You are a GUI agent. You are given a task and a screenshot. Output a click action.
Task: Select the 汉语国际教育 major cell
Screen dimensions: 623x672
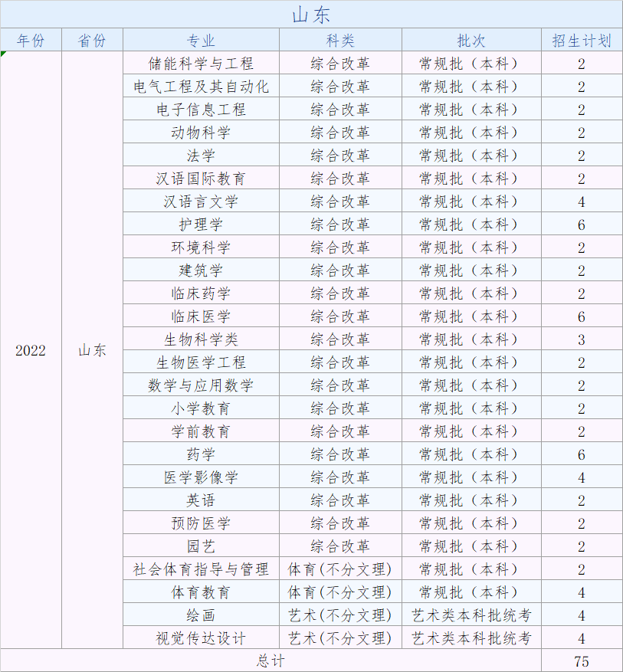201,179
